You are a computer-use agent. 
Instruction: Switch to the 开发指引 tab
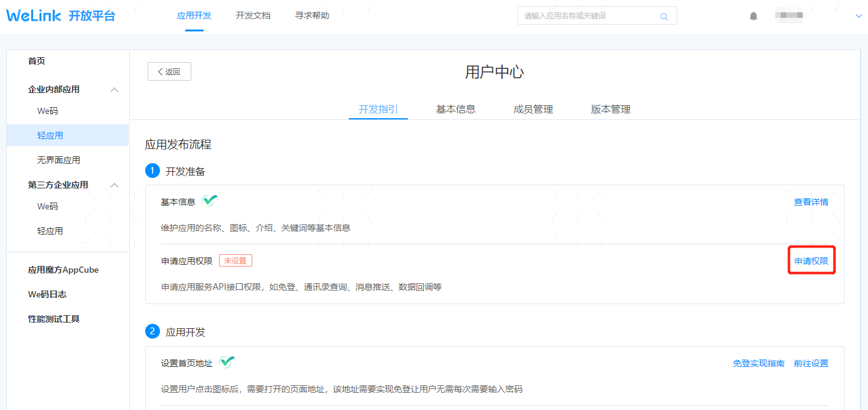pos(378,109)
